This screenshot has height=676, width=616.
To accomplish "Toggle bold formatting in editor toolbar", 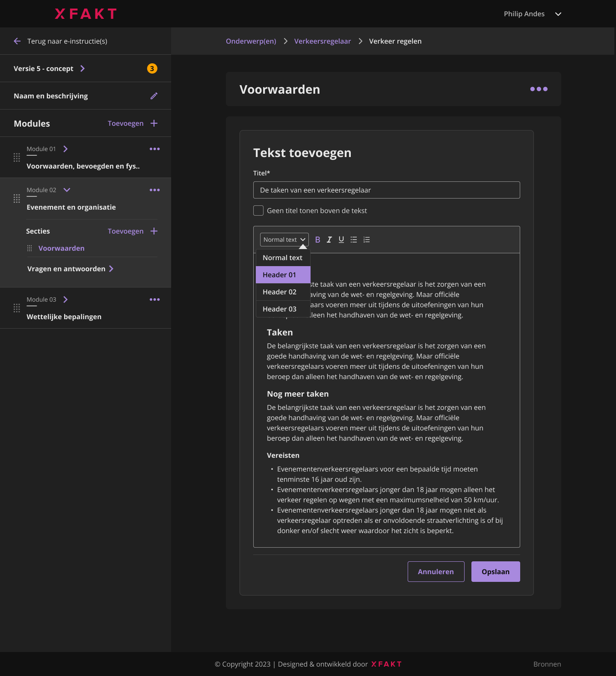I will 317,240.
